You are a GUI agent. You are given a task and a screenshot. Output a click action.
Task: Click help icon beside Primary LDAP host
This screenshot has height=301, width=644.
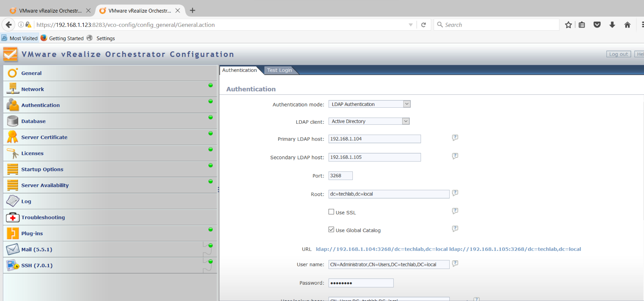coord(455,138)
